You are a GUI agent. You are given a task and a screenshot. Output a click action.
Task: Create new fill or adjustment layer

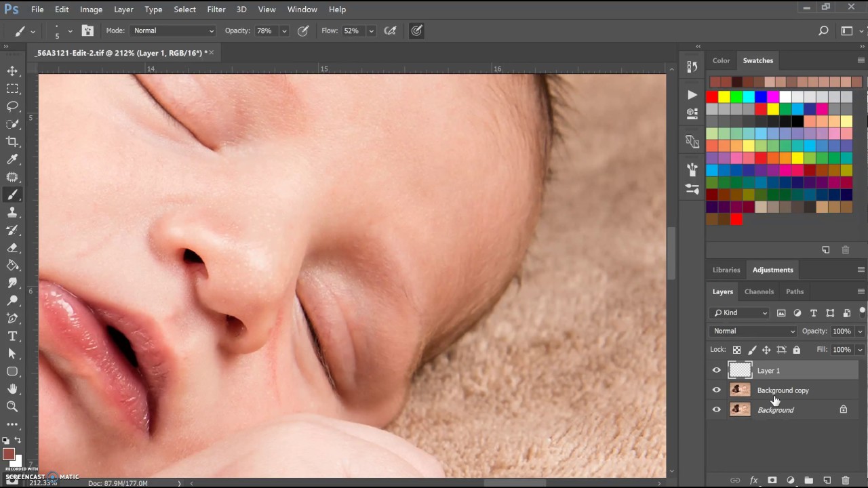(x=790, y=481)
